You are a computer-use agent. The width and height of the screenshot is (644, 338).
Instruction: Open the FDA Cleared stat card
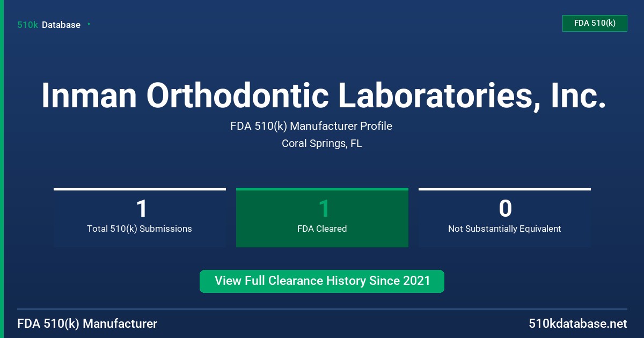pos(322,218)
